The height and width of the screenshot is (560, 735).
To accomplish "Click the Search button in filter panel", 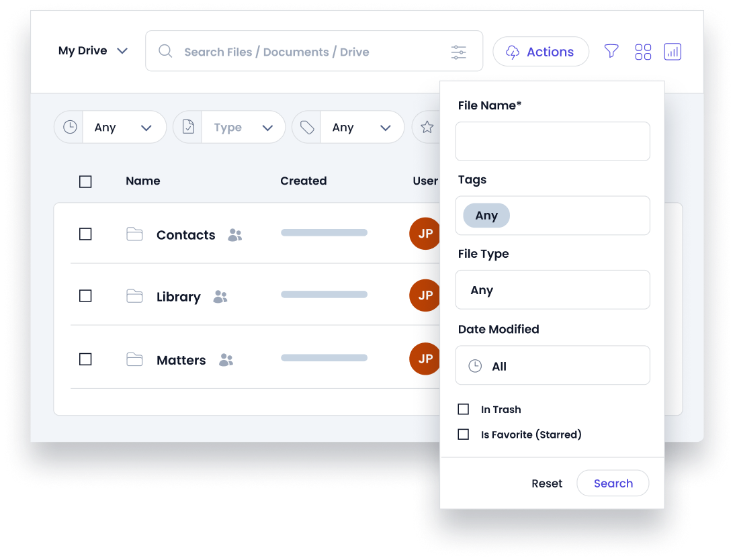I will tap(613, 483).
